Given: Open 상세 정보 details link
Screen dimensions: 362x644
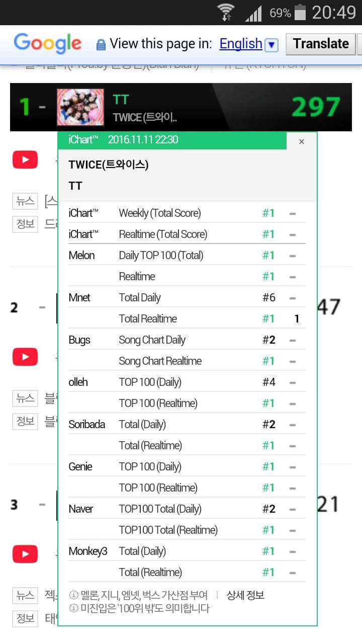Looking at the screenshot, I should click(x=245, y=595).
